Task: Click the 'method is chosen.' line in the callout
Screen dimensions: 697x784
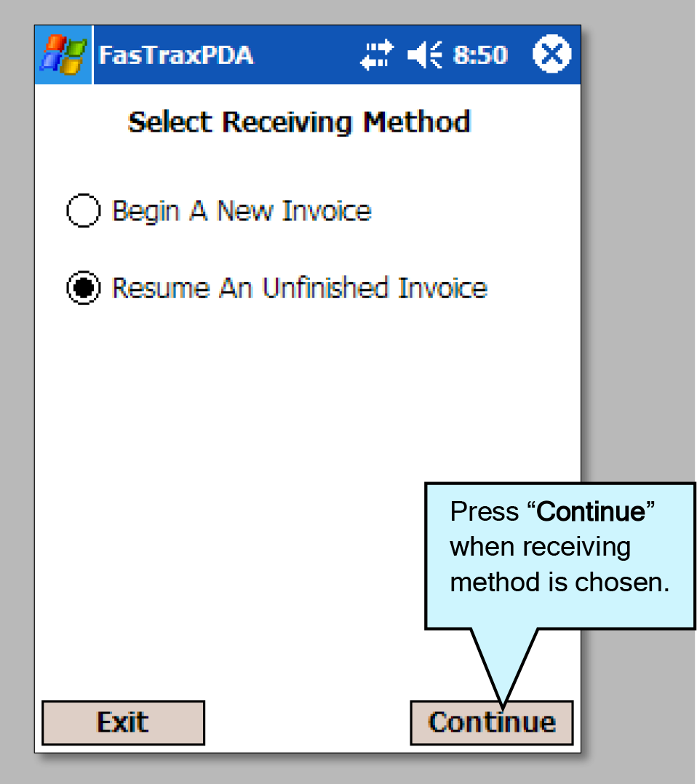Action: click(x=559, y=582)
